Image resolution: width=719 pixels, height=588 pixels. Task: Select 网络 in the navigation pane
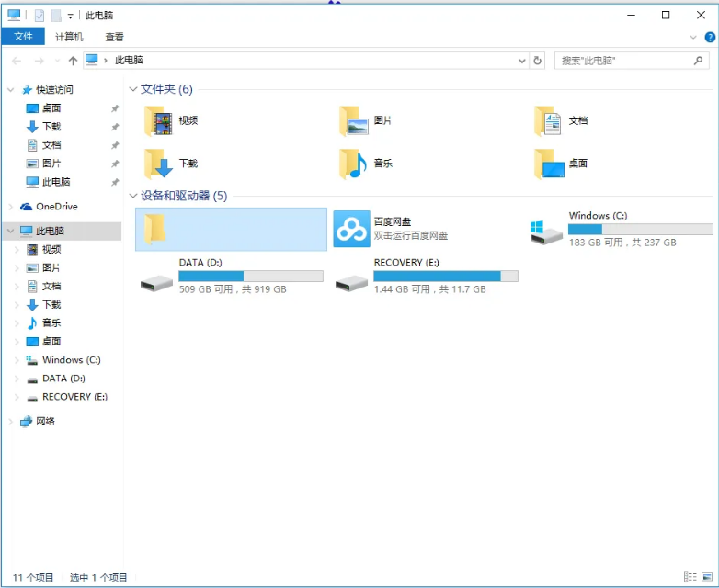tap(45, 421)
